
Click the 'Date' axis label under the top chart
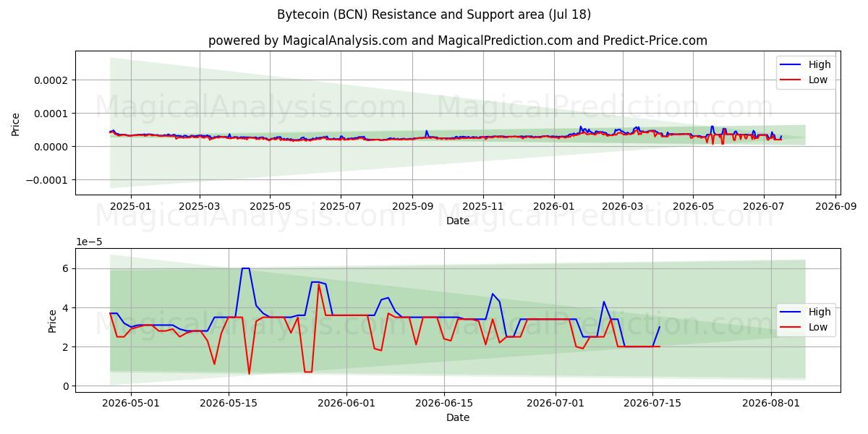[x=457, y=221]
